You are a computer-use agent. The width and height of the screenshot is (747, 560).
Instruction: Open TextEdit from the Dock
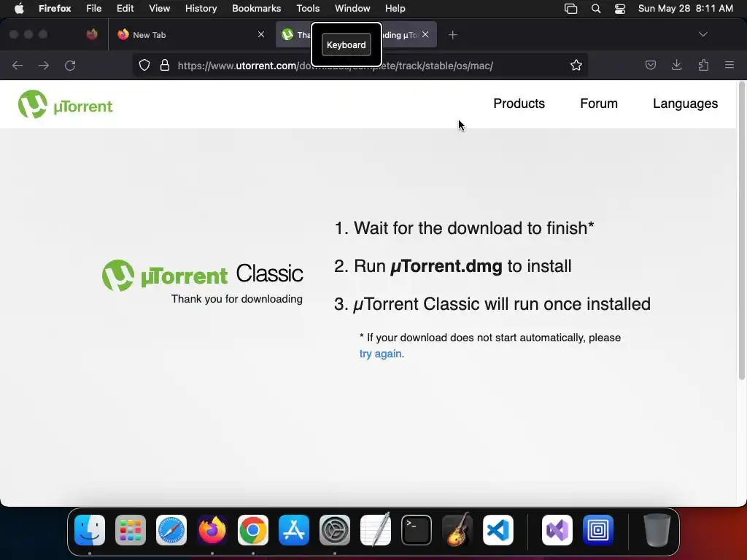click(x=376, y=530)
